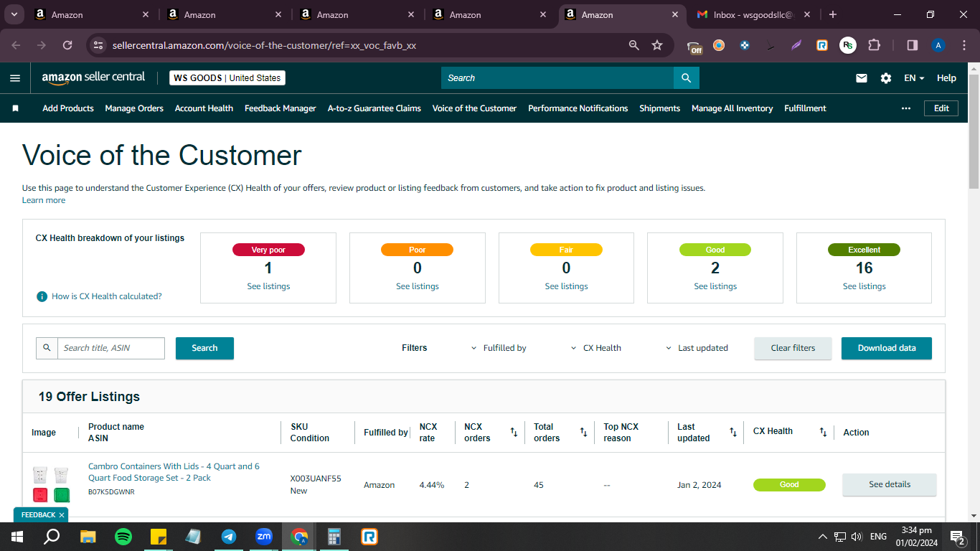Open the Add Products menu item
Viewport: 980px width, 551px height.
68,108
